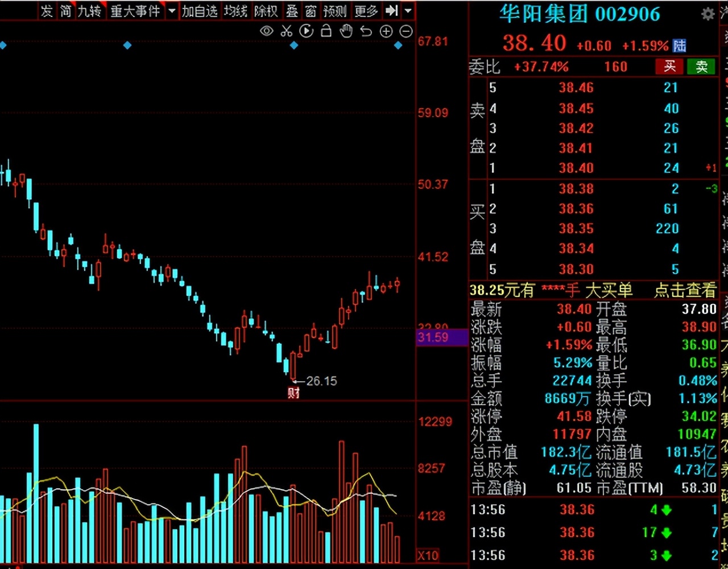This screenshot has height=569, width=728.
Task: Select buy level 1 price 38.38
Action: pos(576,189)
